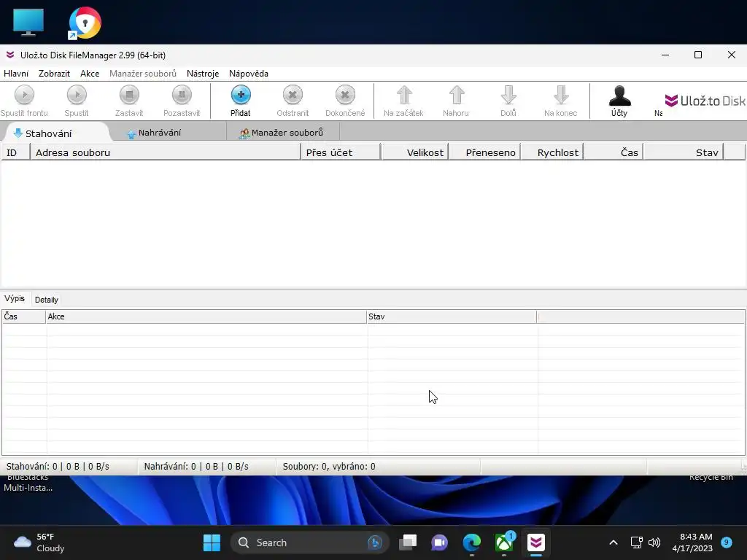The height and width of the screenshot is (560, 747).
Task: Open Microsoft Edge from the taskbar
Action: tap(472, 542)
